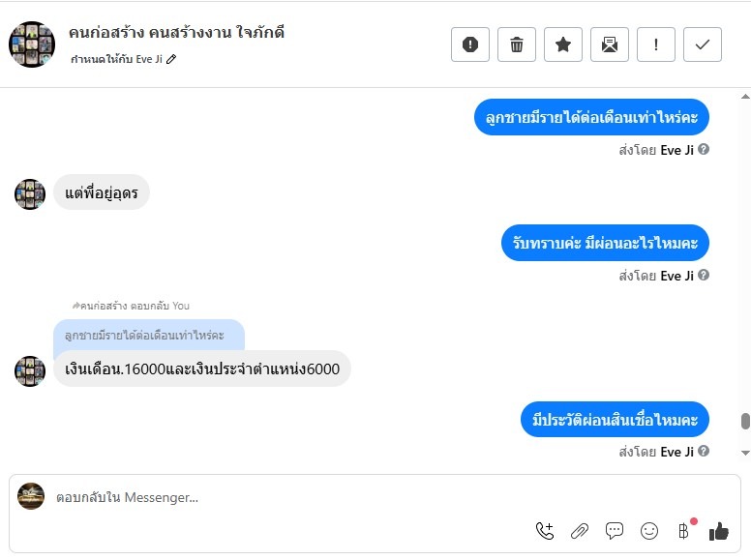Delete conversation with the trash icon
The height and width of the screenshot is (560, 751).
(x=517, y=44)
